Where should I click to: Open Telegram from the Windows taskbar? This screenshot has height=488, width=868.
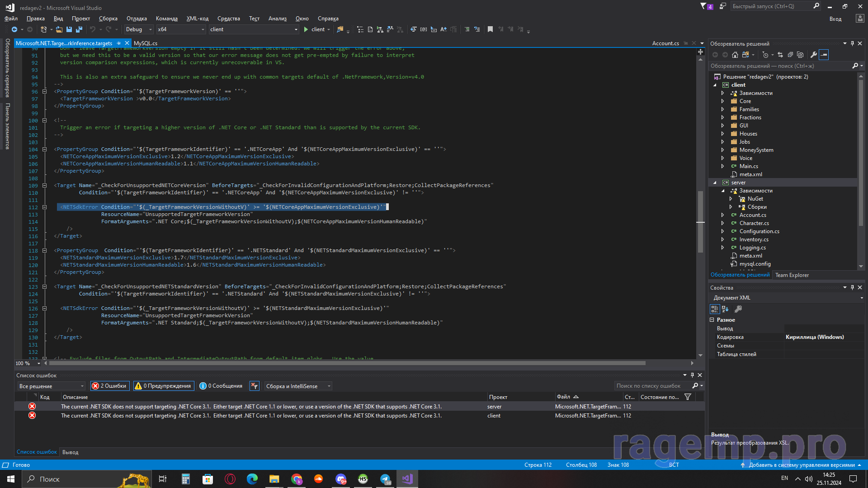(385, 479)
